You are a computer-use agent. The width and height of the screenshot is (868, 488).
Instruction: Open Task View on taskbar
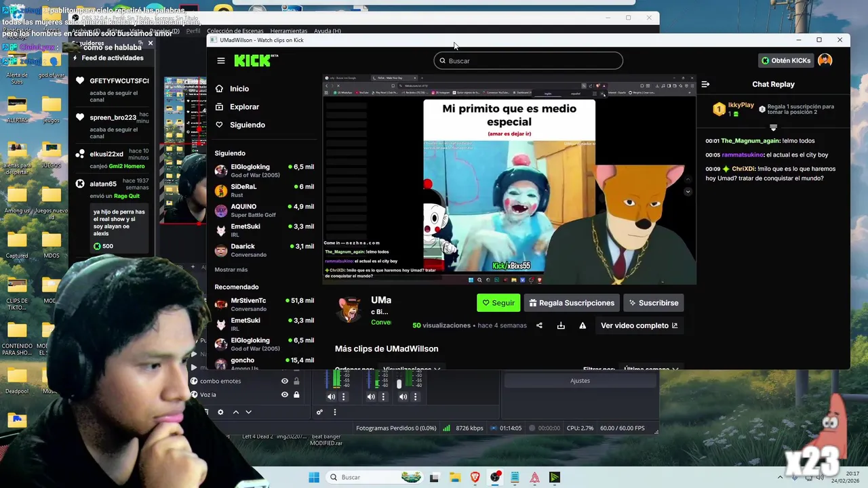click(435, 477)
